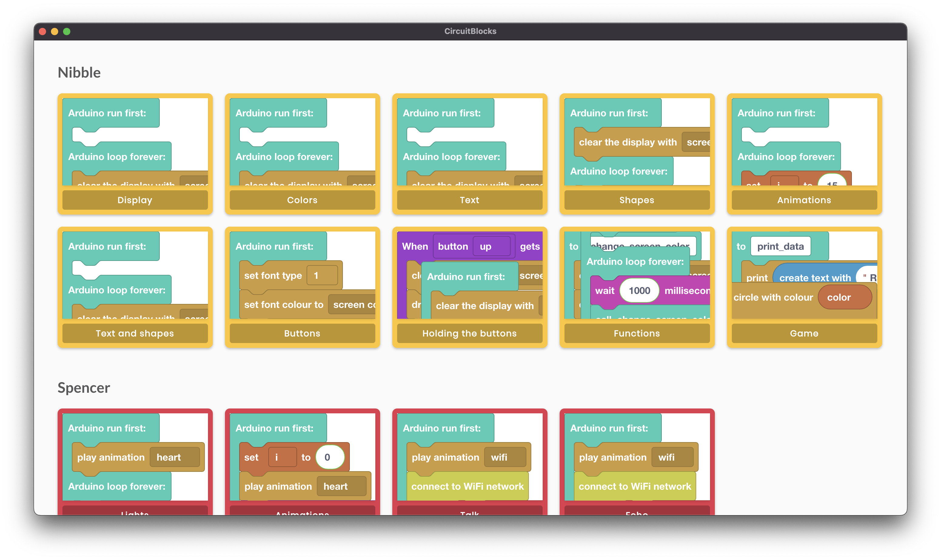Click the 1000 value in Functions preview
The height and width of the screenshot is (560, 941).
point(639,291)
